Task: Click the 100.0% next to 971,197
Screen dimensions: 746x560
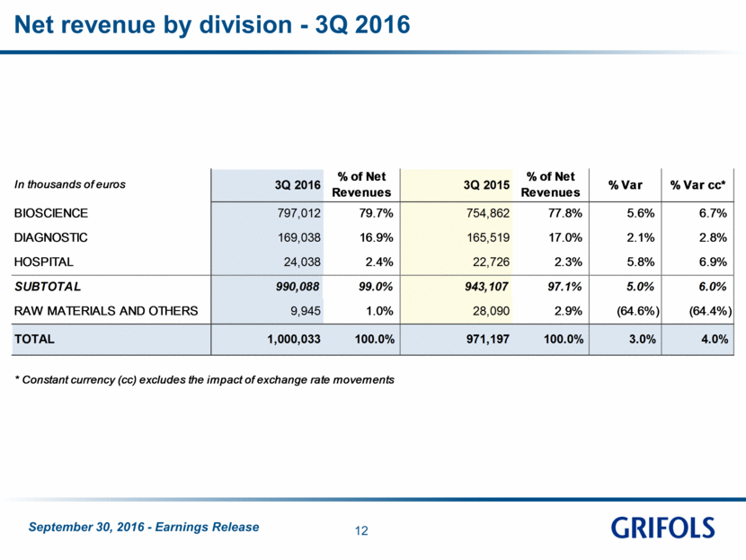Action: [564, 339]
